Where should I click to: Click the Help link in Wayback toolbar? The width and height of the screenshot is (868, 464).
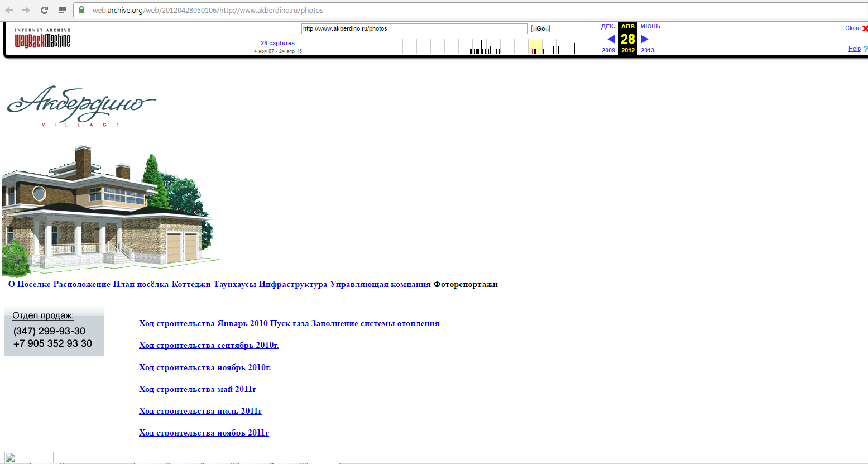(855, 49)
